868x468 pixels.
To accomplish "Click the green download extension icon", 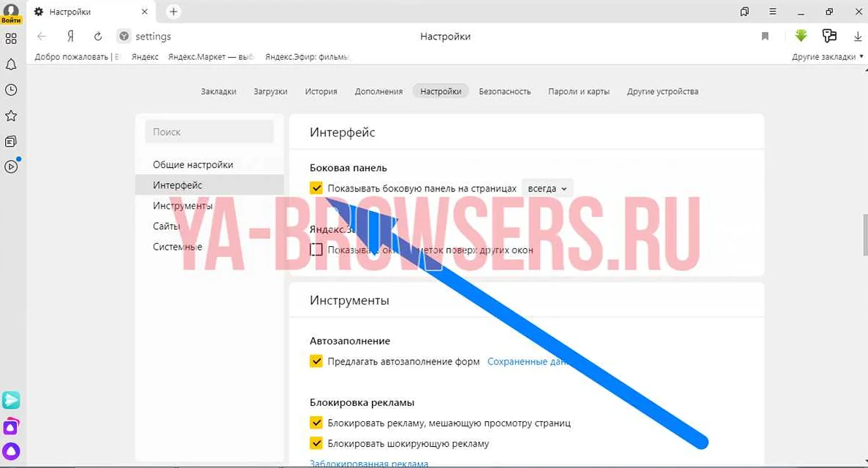I will point(801,36).
